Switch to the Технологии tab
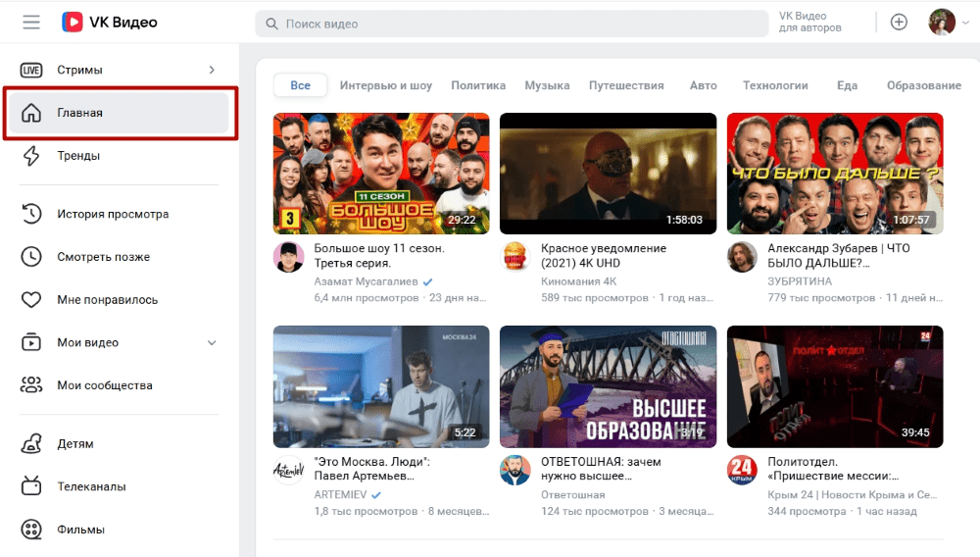This screenshot has height=557, width=980. pyautogui.click(x=775, y=85)
